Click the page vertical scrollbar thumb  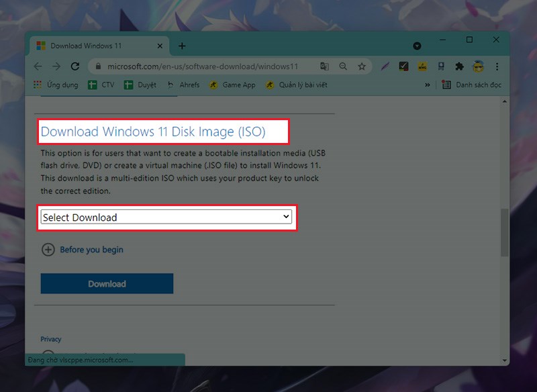[x=504, y=232]
